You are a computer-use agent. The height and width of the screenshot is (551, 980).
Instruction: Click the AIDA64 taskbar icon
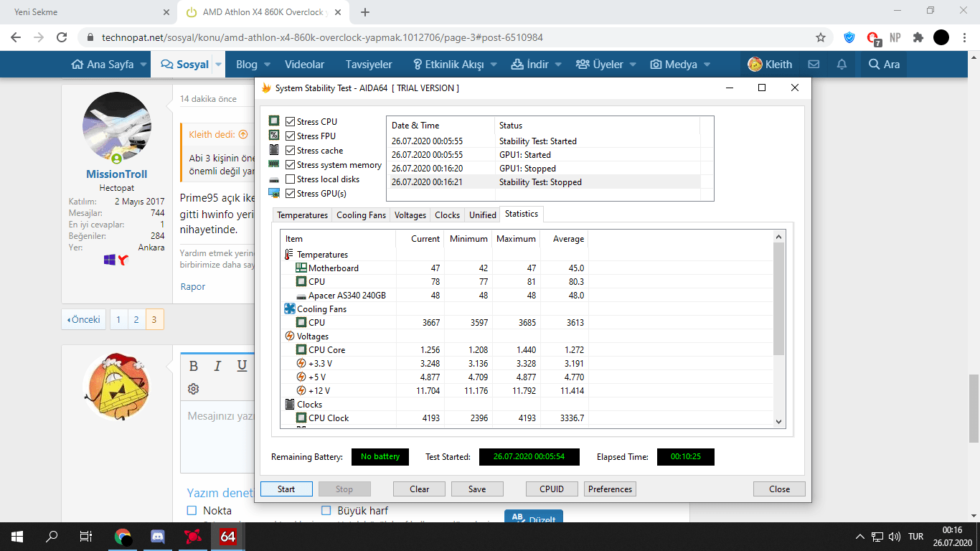pyautogui.click(x=228, y=536)
